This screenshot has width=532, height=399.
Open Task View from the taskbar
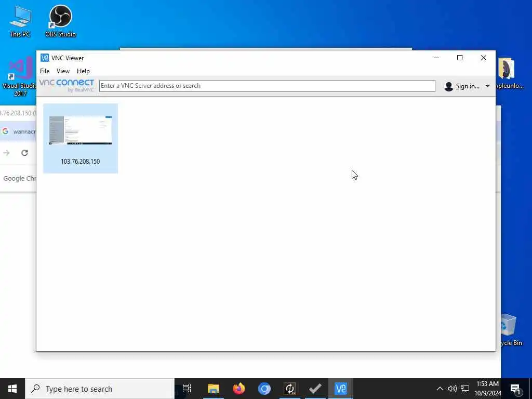coord(187,389)
